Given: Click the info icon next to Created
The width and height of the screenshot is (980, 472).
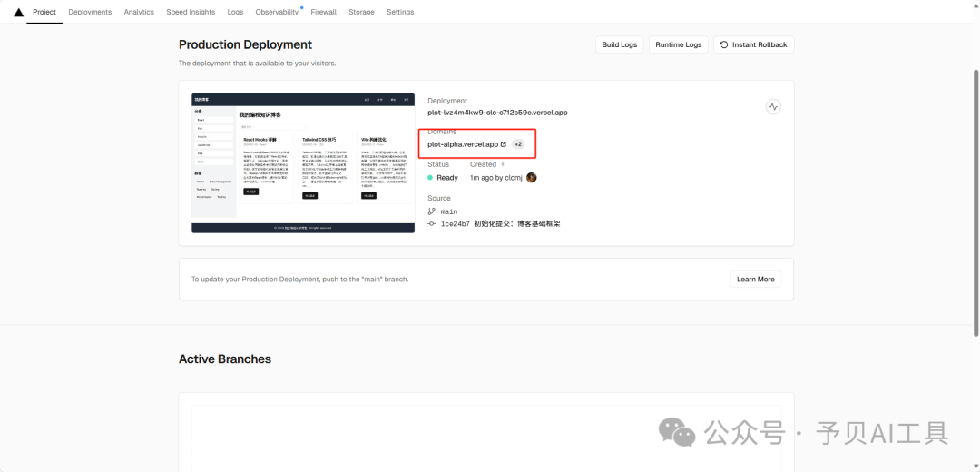Looking at the screenshot, I should [x=503, y=164].
